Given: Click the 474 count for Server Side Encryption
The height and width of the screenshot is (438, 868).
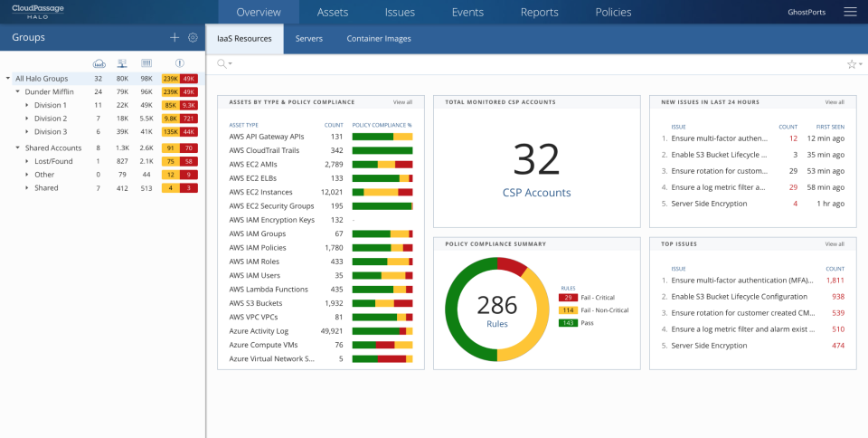Looking at the screenshot, I should point(838,346).
